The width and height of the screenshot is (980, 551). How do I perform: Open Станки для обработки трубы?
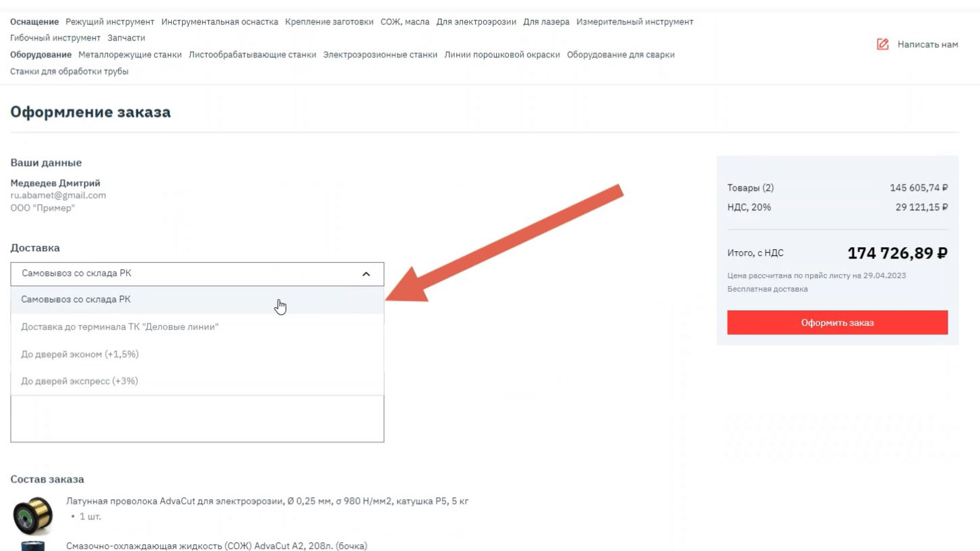[x=69, y=71]
